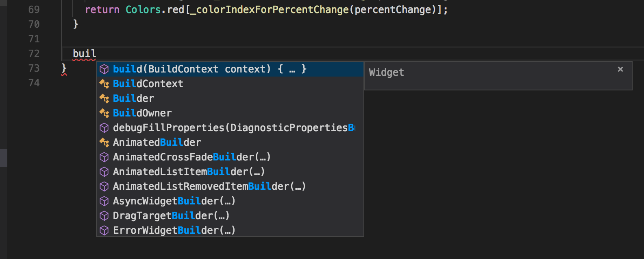Select the ErrorWidgetBuilder completion entry
The height and width of the screenshot is (259, 644).
pyautogui.click(x=174, y=230)
